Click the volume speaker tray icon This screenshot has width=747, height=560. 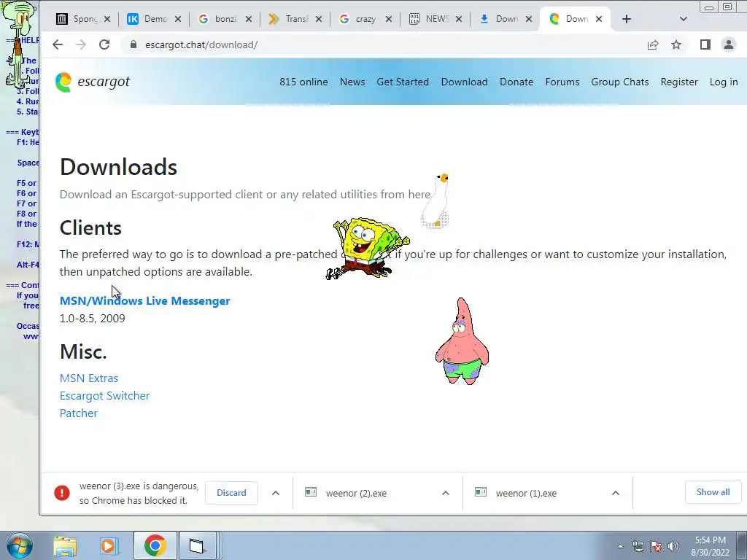pyautogui.click(x=673, y=546)
